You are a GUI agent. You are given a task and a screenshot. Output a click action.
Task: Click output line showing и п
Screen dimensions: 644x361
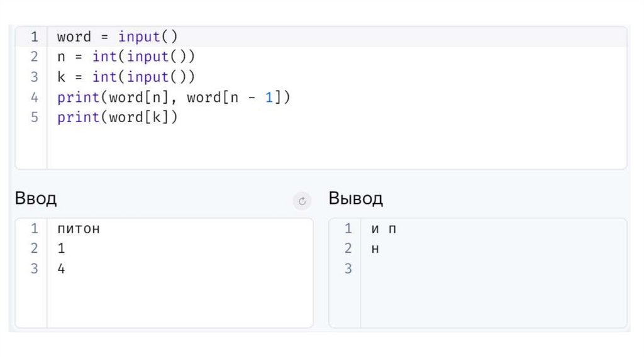(x=384, y=229)
